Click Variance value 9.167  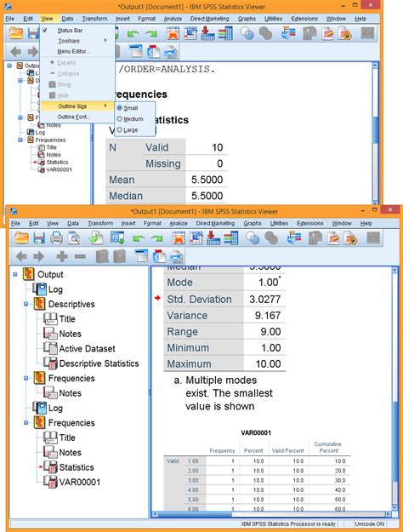[x=268, y=316]
